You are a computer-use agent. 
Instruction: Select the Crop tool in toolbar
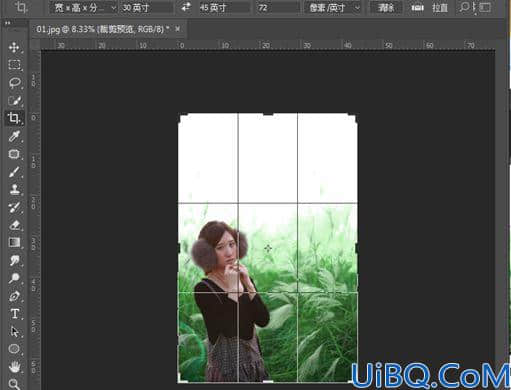14,118
